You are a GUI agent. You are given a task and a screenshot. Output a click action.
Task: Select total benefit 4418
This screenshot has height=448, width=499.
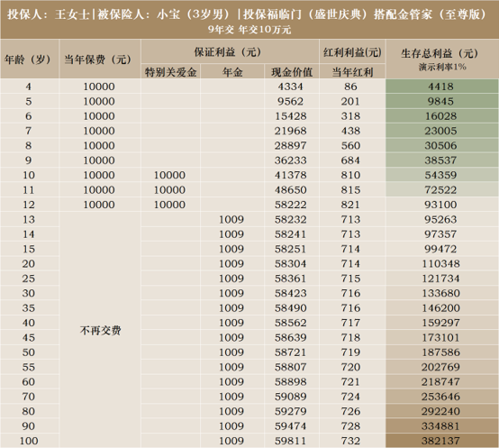[x=440, y=87]
